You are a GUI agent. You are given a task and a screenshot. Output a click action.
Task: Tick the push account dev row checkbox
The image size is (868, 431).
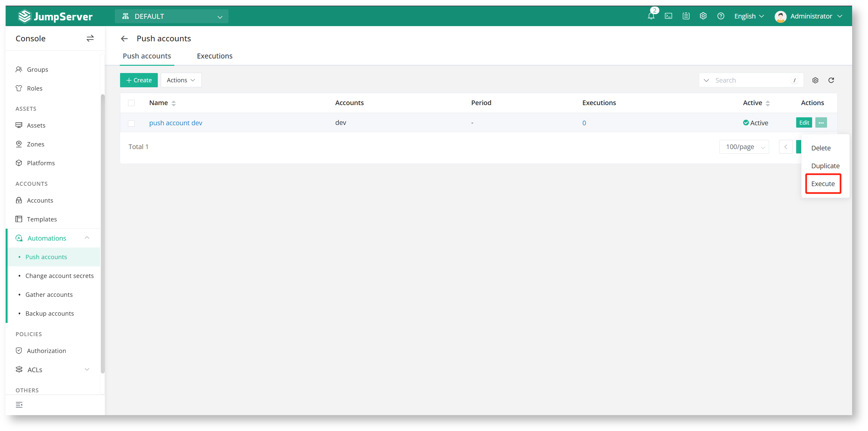(131, 123)
